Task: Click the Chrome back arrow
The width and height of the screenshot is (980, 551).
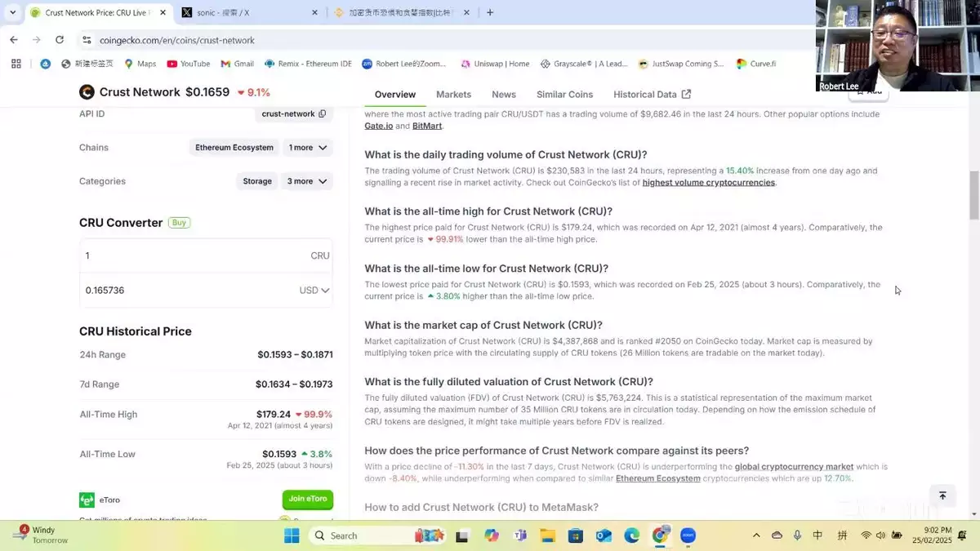Action: [14, 40]
